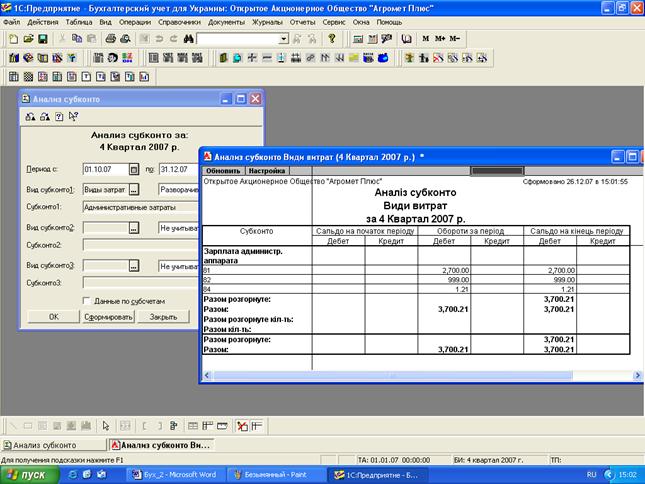
Task: Open help via yellow question mark icon
Action: click(332, 39)
